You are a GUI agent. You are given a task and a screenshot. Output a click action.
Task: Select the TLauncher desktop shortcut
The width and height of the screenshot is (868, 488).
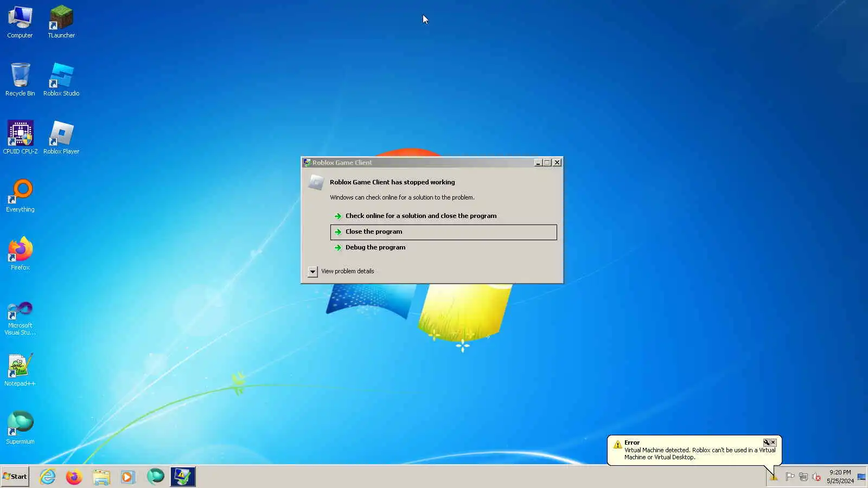click(x=61, y=22)
